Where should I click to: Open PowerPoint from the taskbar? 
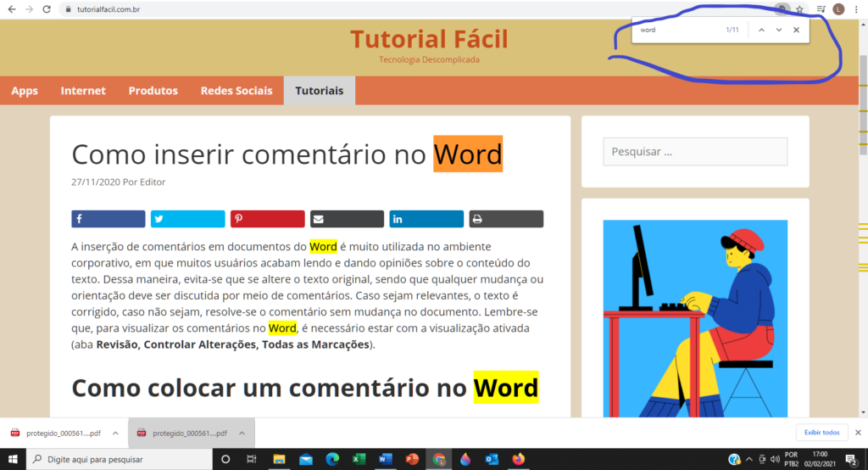coord(412,459)
